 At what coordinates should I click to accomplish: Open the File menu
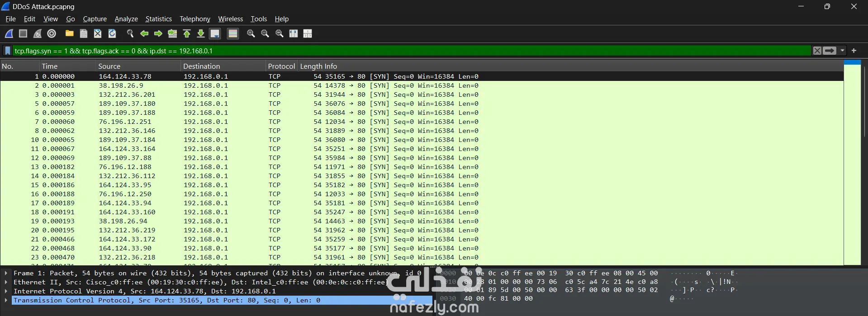pos(10,19)
